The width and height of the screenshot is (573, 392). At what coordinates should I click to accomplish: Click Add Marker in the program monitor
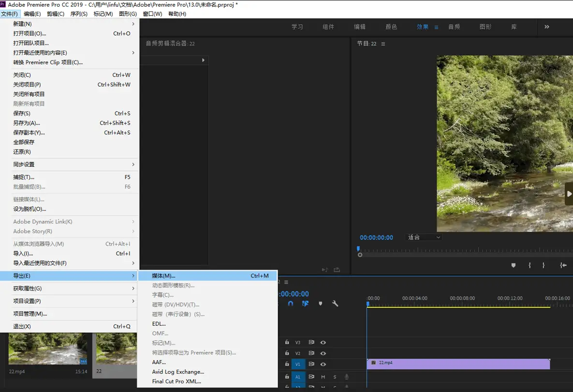[514, 265]
